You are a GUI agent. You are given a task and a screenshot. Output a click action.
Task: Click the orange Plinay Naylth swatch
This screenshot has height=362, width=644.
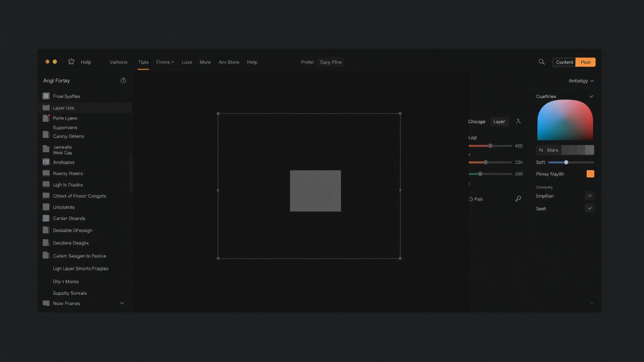click(590, 174)
